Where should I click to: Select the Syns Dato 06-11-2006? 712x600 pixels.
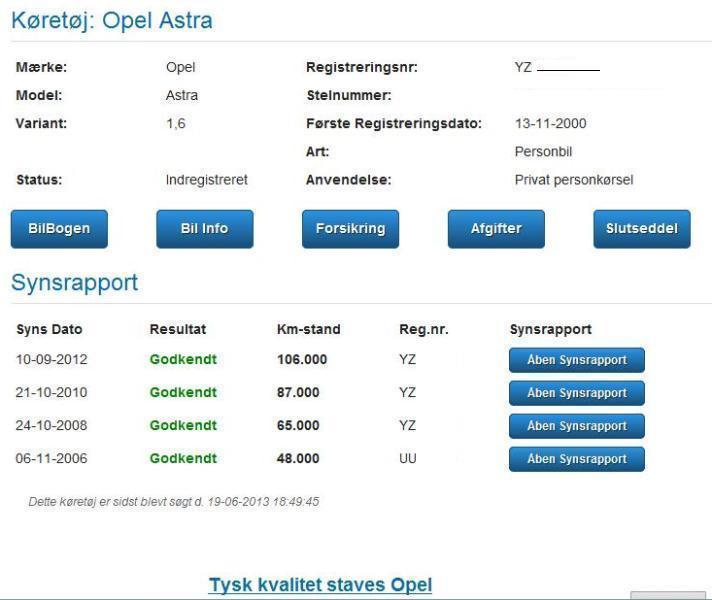tap(51, 458)
